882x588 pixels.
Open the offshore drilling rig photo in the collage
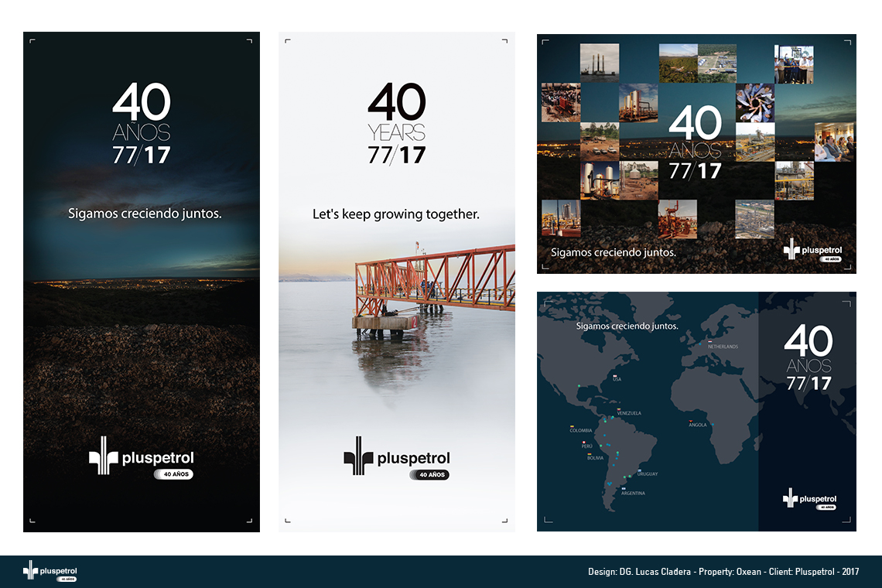pos(600,63)
